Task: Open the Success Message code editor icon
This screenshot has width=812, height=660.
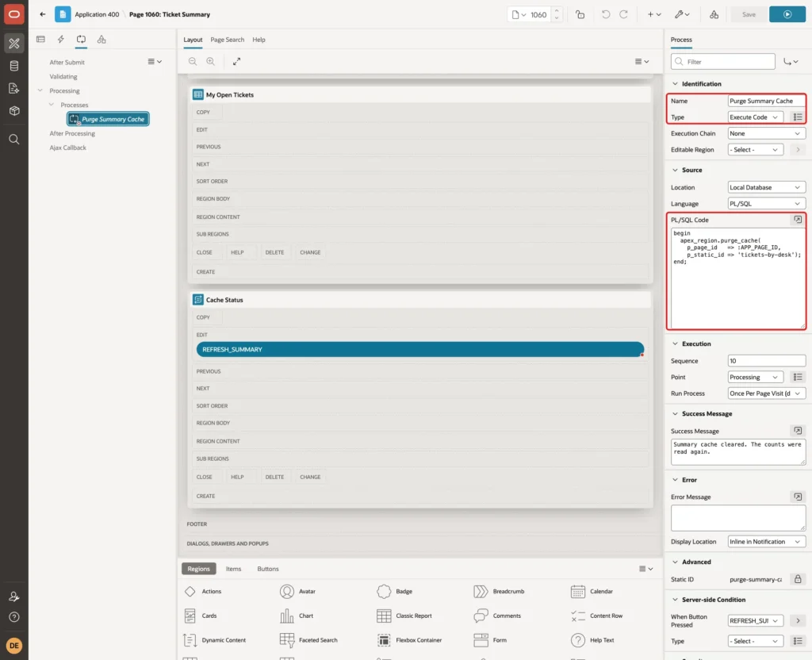Action: click(x=798, y=431)
